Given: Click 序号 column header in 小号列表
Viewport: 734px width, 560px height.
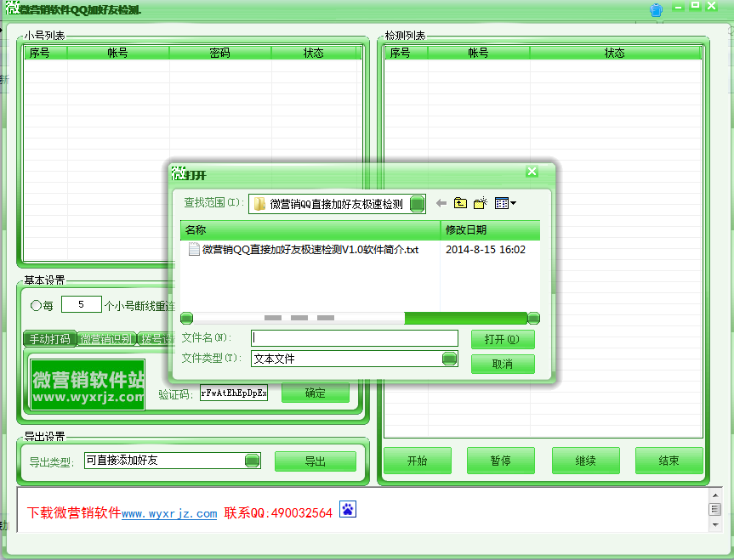Looking at the screenshot, I should [45, 53].
